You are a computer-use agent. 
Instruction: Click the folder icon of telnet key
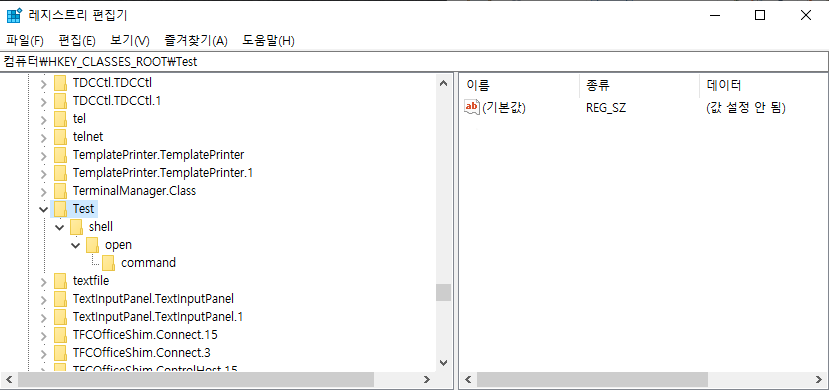pyautogui.click(x=61, y=137)
